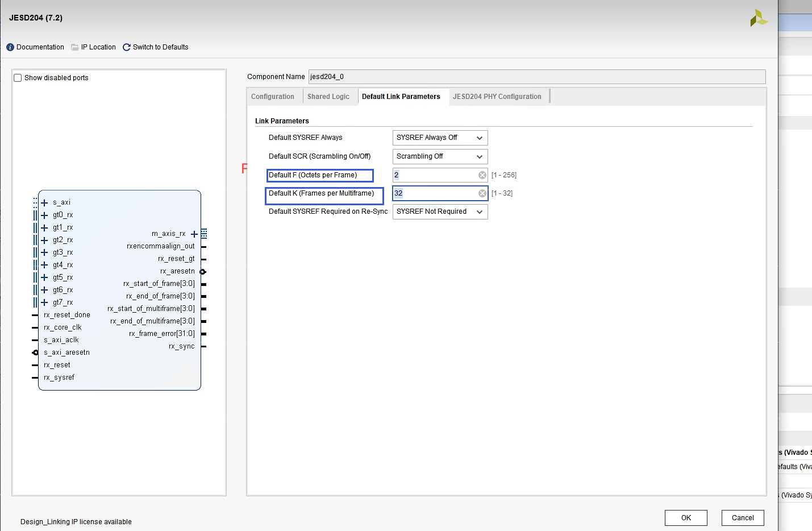
Task: Select the rx_core_clk port label
Action: 63,327
